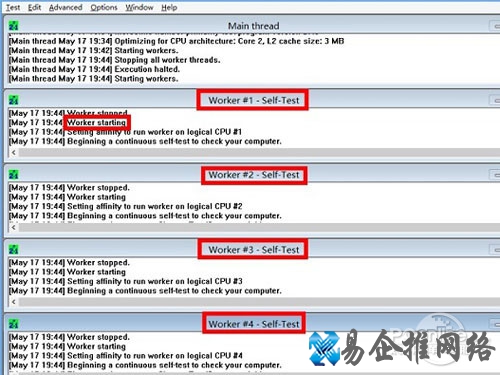The width and height of the screenshot is (500, 375).
Task: Click the Main thread title bar
Action: click(x=252, y=26)
